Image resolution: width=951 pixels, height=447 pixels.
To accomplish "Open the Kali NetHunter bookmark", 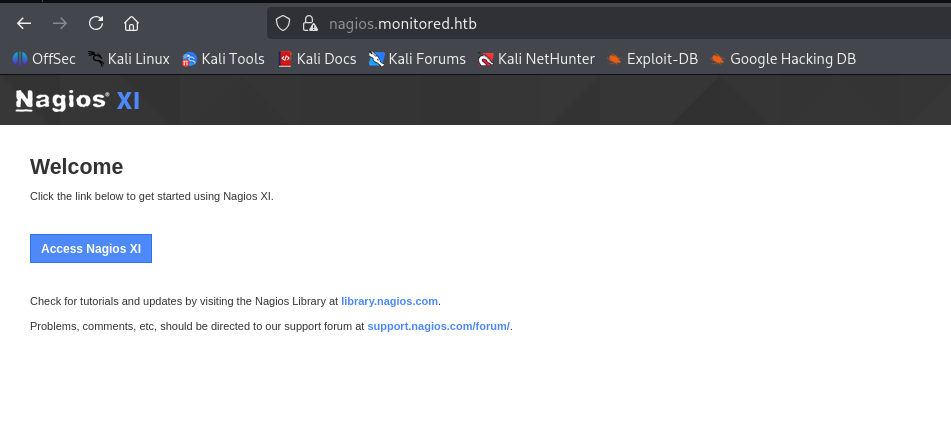I will [x=536, y=59].
